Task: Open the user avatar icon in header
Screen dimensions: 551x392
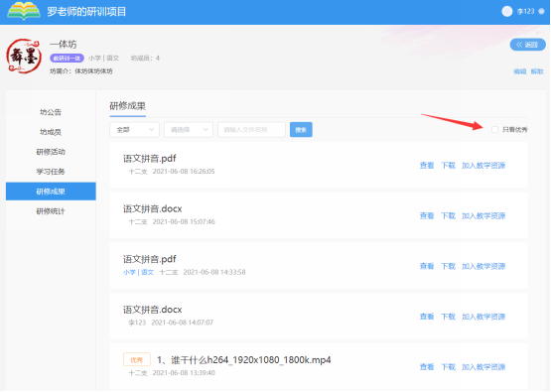Action: tap(506, 11)
